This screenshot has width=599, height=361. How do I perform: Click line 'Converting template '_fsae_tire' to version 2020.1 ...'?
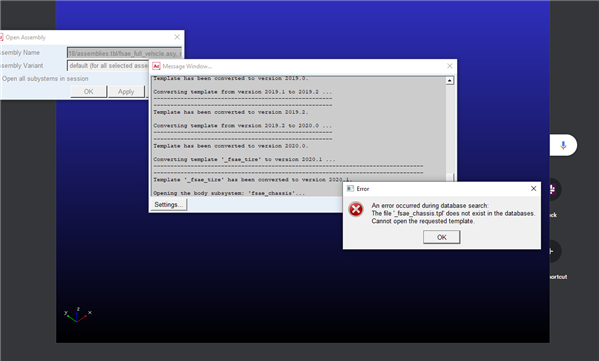coord(244,159)
